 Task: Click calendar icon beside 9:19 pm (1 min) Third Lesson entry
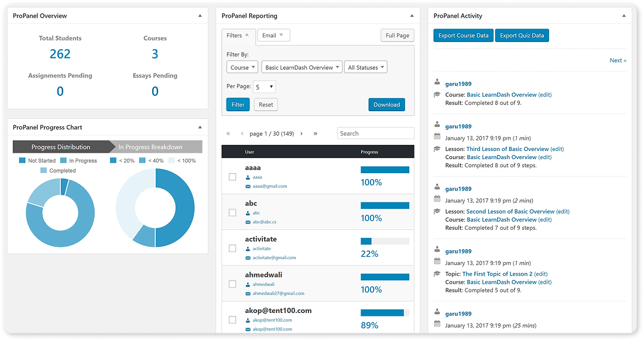(x=437, y=136)
